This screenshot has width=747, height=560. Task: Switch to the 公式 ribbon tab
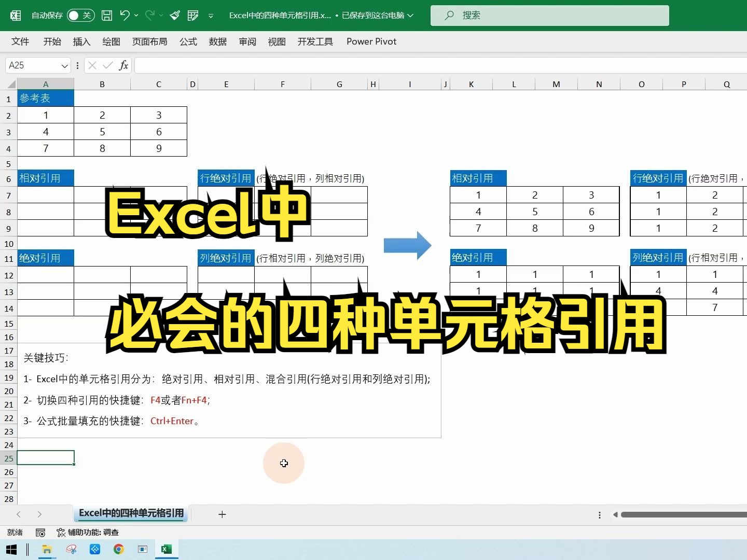click(x=188, y=41)
